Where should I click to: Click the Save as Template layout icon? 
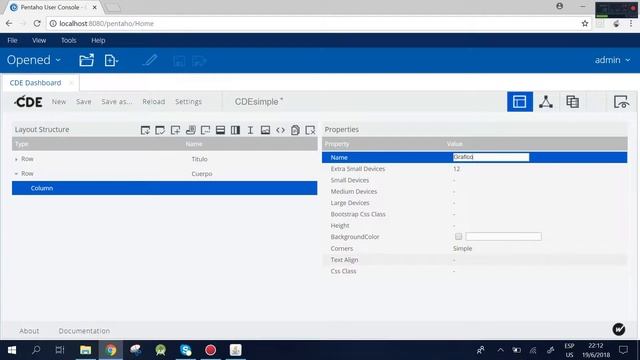[145, 130]
